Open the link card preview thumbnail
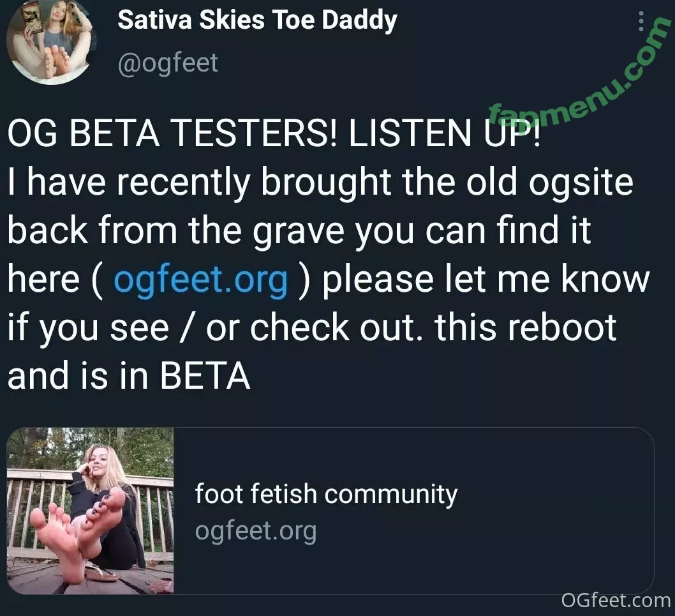 [x=91, y=511]
